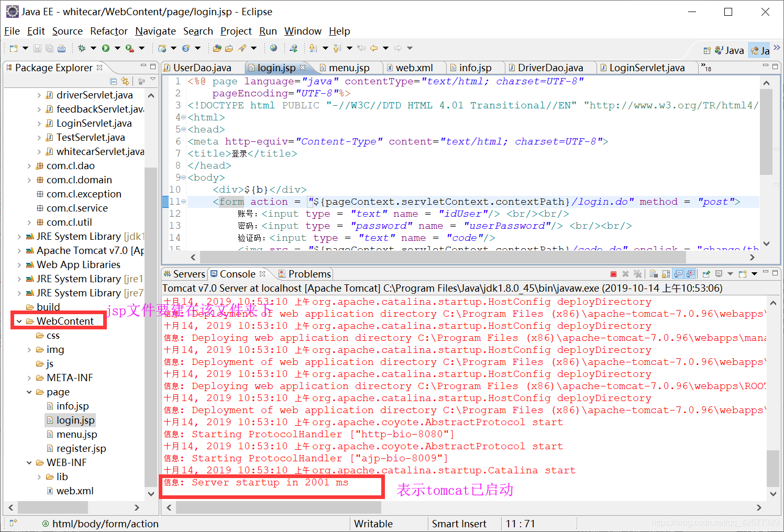Screen dimensions: 784x532
Task: Collapse All in Package Explorer
Action: click(x=114, y=81)
